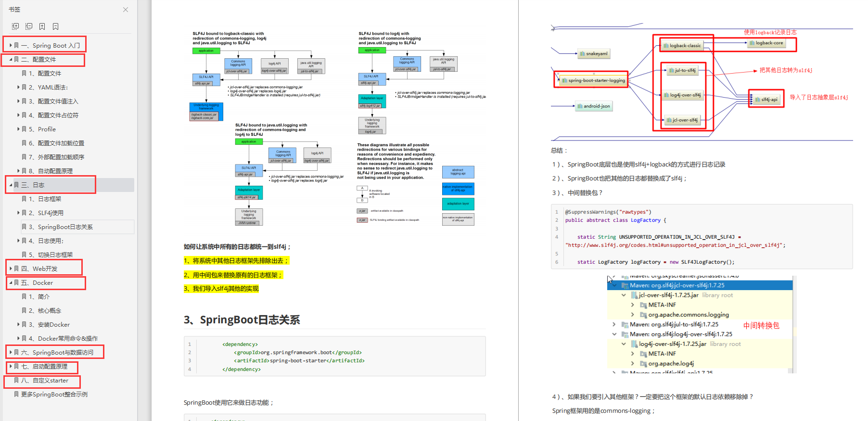Expand the '3、安装Docker' bookmark
Screen dimensions: 868x421
pos(18,325)
